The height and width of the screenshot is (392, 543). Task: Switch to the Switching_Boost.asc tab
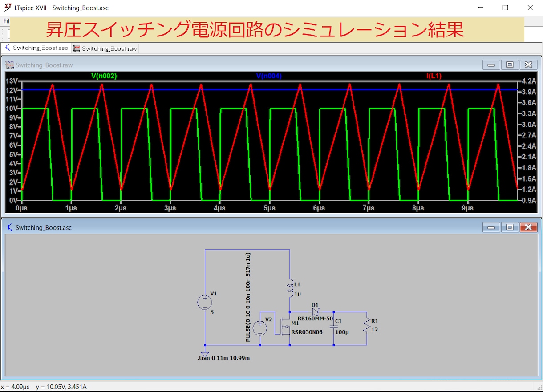tap(36, 48)
